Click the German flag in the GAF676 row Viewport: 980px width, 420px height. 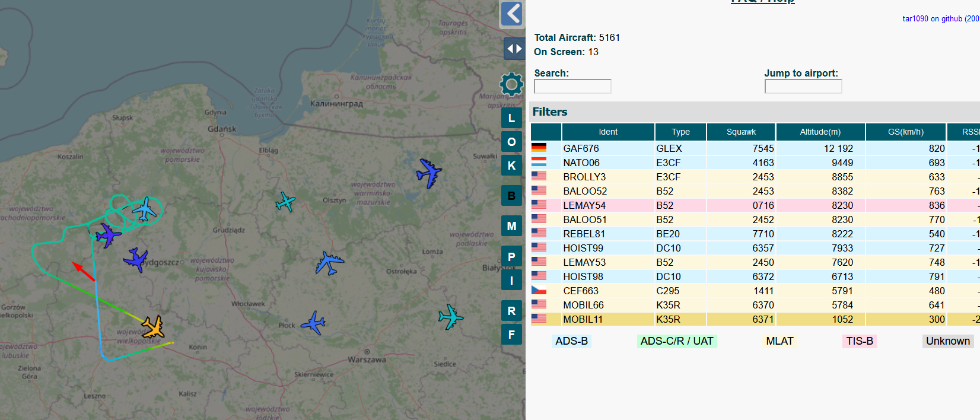click(539, 148)
